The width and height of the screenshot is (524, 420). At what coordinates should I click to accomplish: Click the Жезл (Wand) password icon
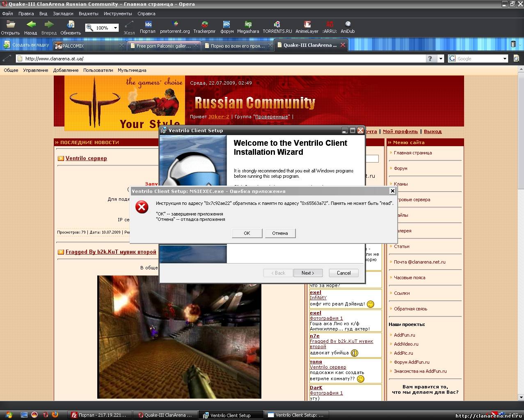[129, 25]
